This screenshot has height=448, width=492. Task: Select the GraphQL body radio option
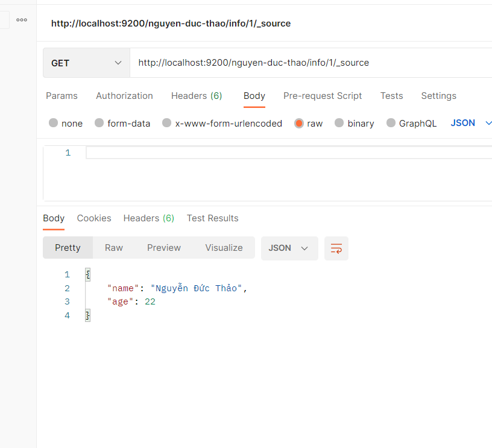[x=391, y=123]
